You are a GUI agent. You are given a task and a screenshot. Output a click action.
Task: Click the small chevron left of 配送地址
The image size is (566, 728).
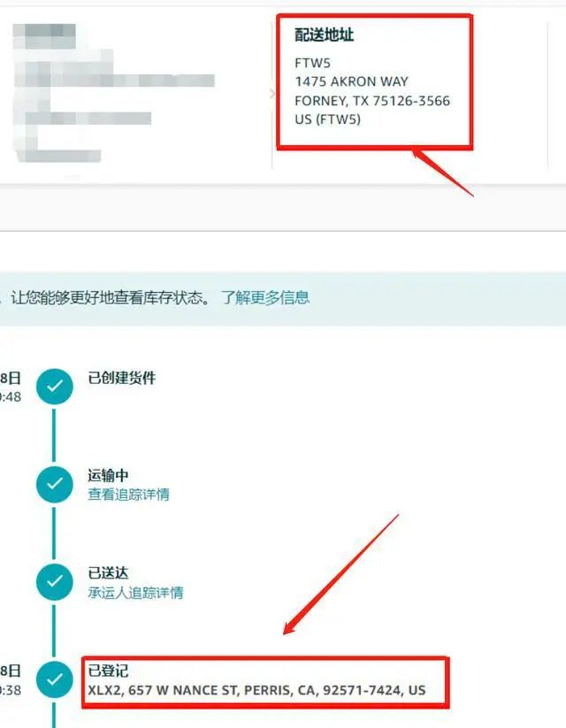pos(272,94)
